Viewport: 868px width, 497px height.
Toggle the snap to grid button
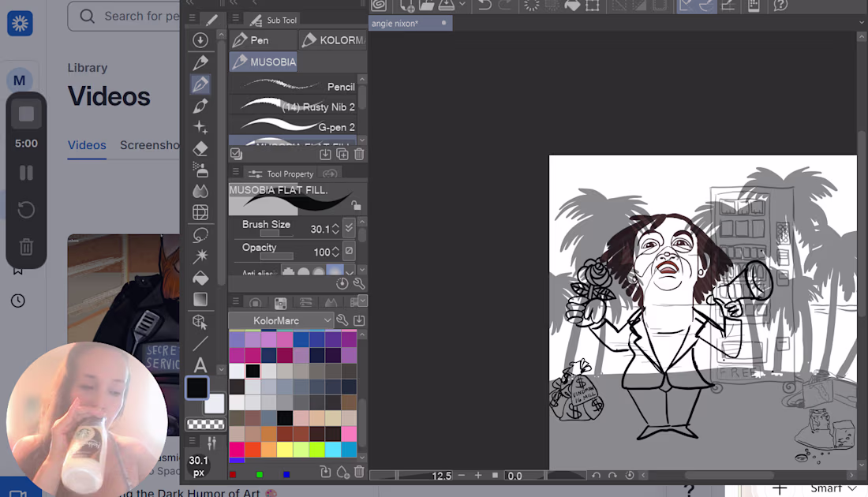click(728, 6)
